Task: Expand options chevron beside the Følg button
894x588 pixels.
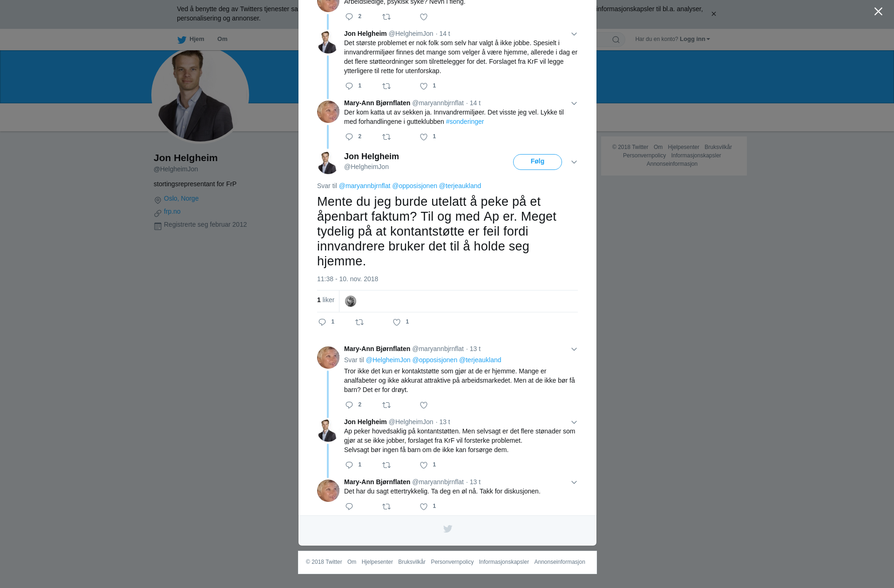Action: (574, 162)
